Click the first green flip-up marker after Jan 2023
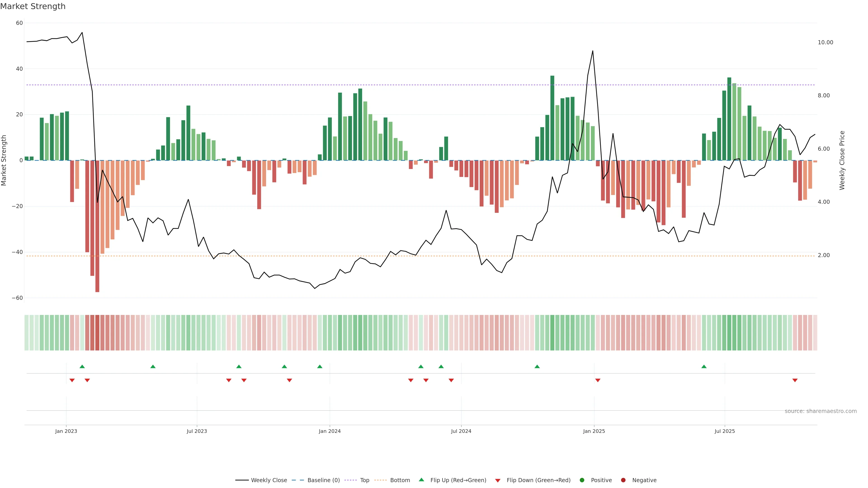868x488 pixels. pyautogui.click(x=82, y=366)
